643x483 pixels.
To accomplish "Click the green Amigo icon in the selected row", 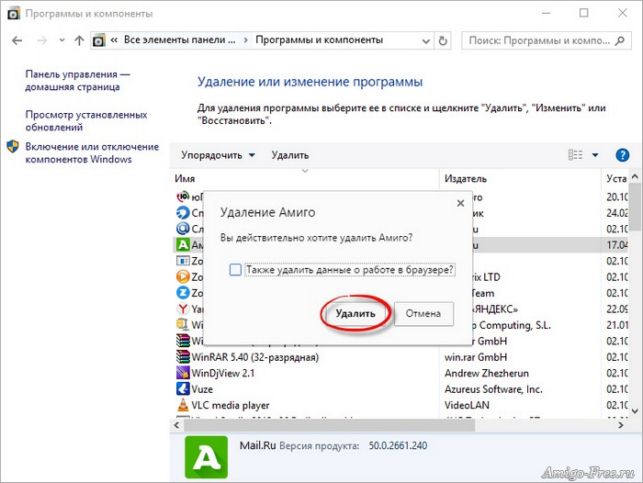I will click(x=183, y=245).
